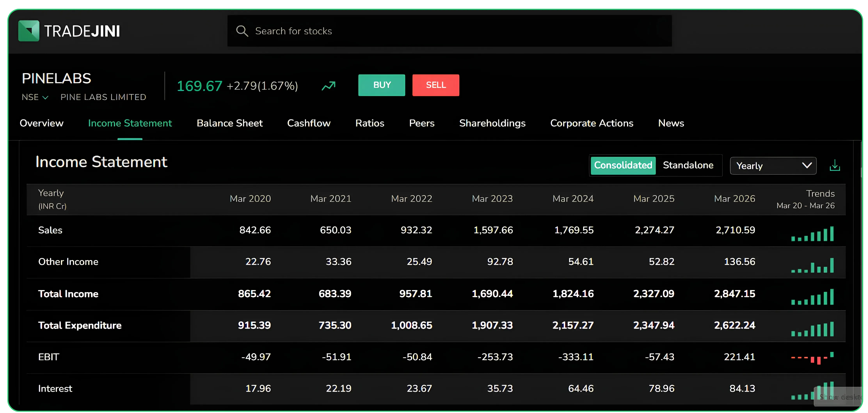868x413 pixels.
Task: Click the Mar 2020 column header
Action: tap(250, 198)
